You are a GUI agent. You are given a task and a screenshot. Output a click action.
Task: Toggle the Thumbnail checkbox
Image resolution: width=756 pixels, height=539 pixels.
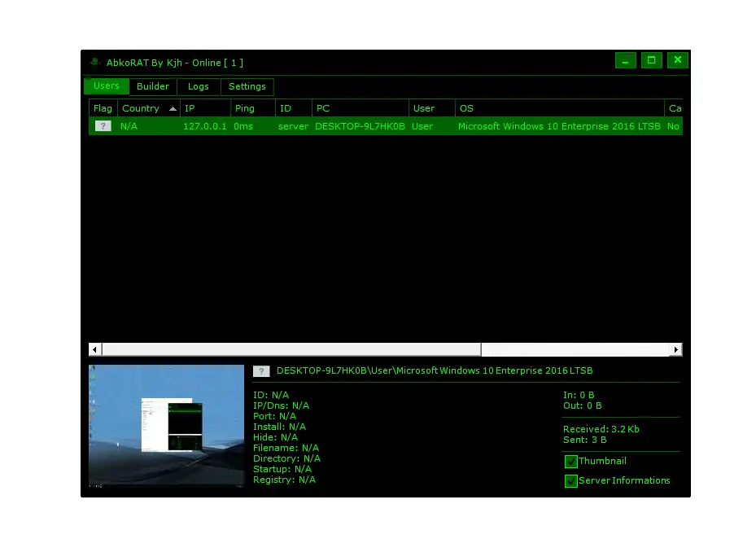point(571,462)
